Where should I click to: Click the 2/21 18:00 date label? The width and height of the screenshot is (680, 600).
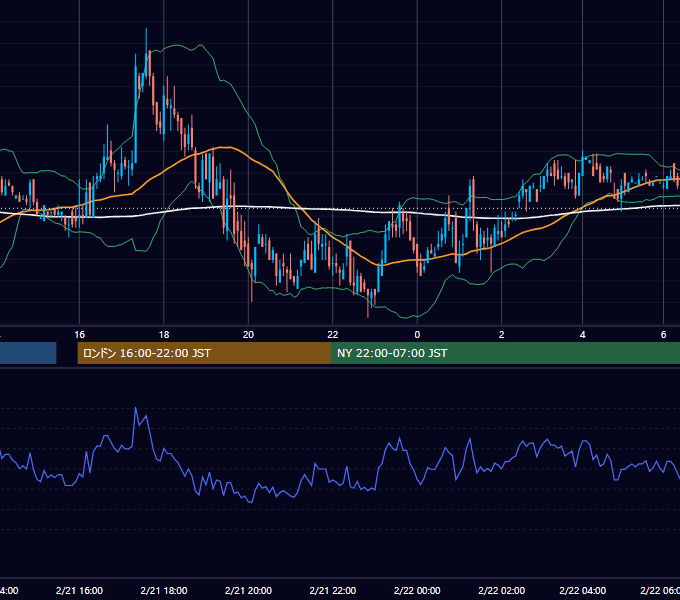pos(164,591)
